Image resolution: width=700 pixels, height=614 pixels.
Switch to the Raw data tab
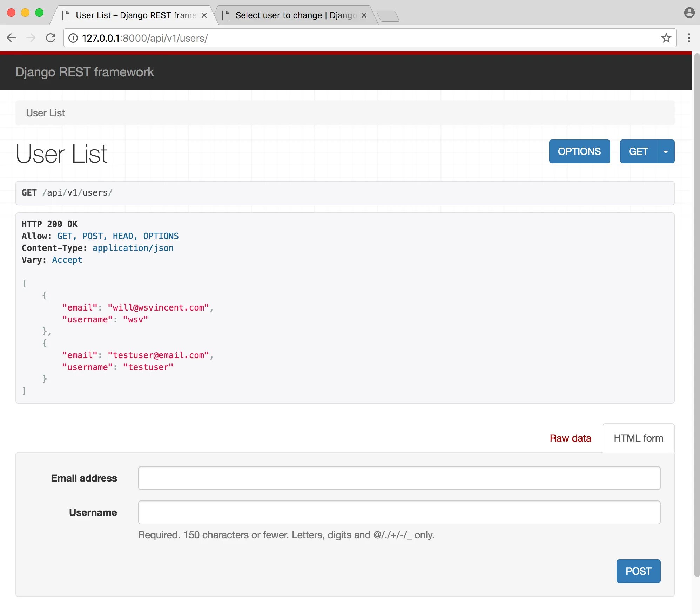(x=570, y=438)
